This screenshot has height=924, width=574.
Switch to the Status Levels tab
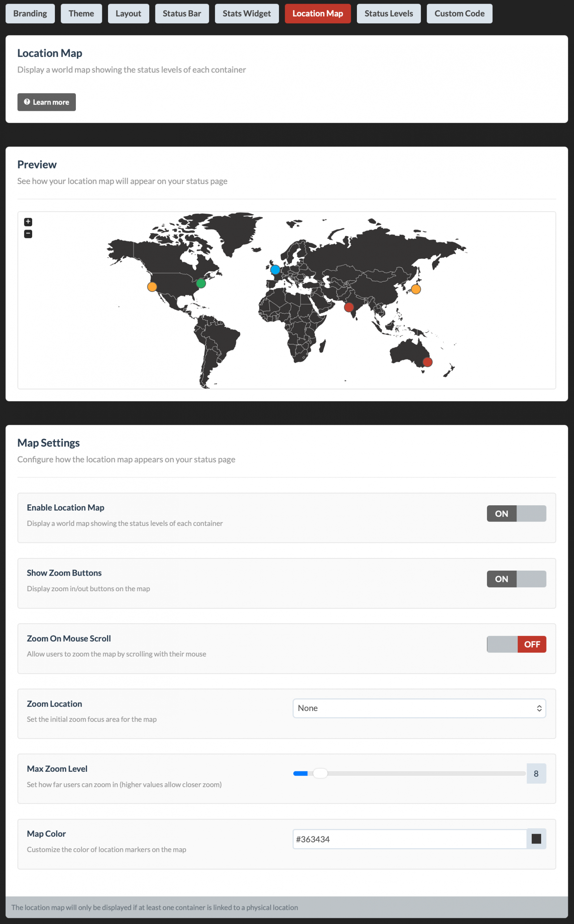(x=388, y=14)
